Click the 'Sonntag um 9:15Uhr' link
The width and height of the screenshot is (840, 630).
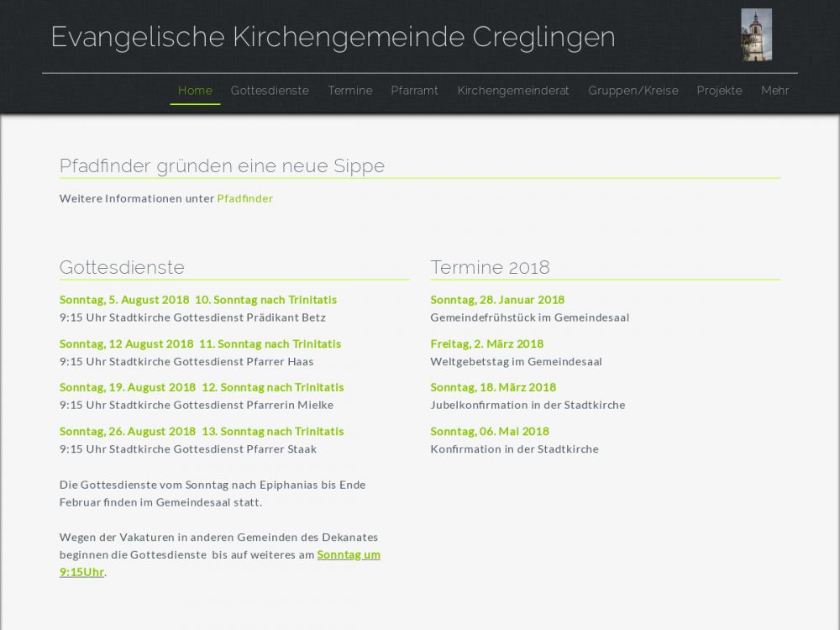click(x=348, y=555)
